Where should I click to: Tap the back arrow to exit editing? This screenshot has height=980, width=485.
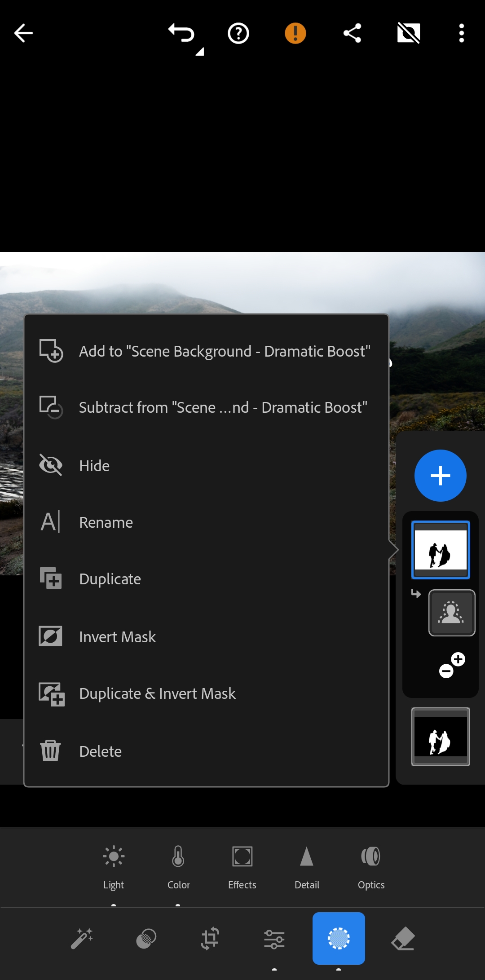pos(23,33)
